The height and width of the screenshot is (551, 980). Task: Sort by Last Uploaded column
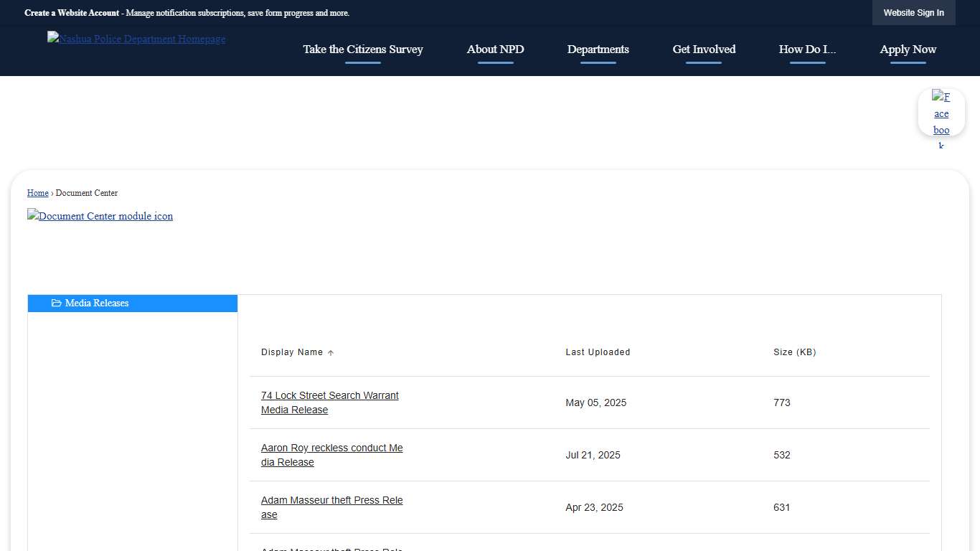[598, 352]
